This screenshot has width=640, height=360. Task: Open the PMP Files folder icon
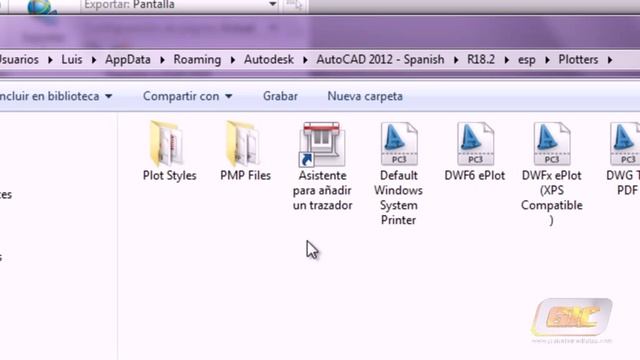pyautogui.click(x=244, y=144)
